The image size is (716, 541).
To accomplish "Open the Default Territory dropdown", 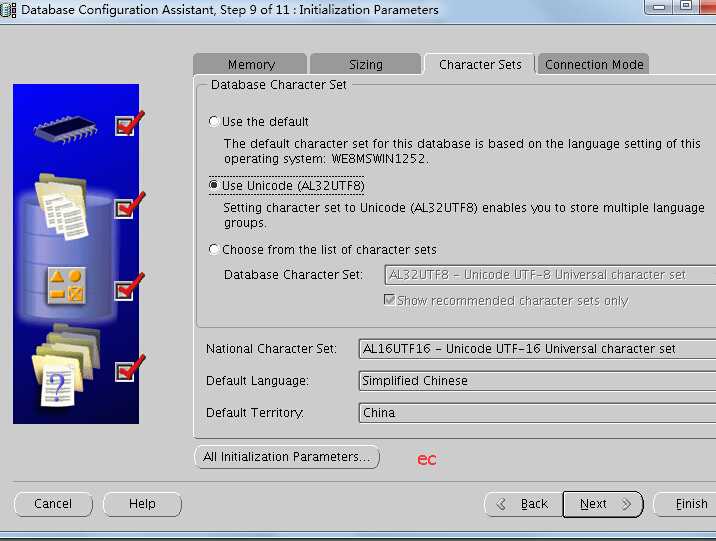I will 537,412.
